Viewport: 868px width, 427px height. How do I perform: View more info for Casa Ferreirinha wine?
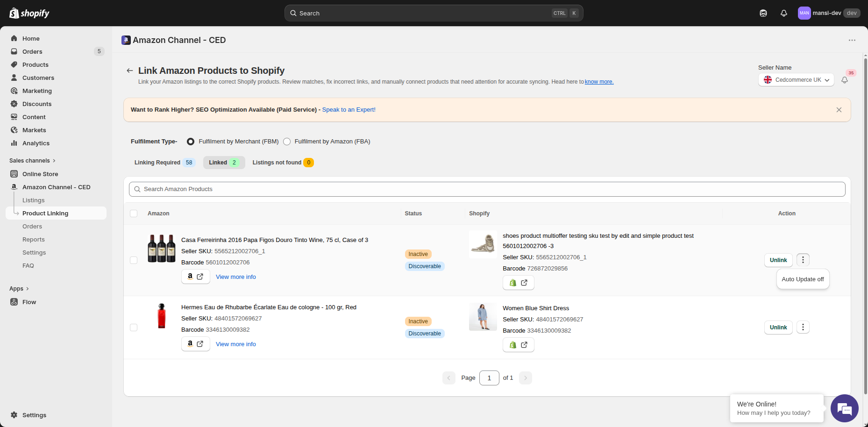click(236, 277)
